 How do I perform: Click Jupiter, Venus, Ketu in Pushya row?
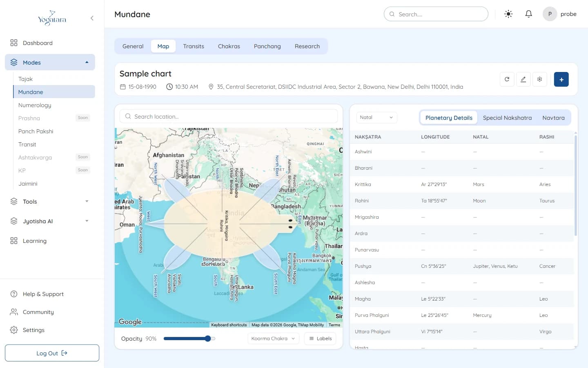click(495, 266)
